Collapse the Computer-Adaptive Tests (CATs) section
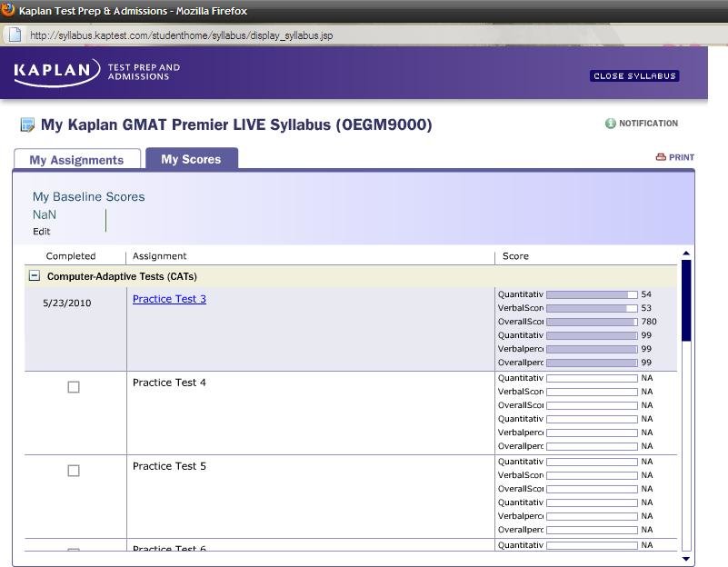The width and height of the screenshot is (728, 567). [34, 275]
